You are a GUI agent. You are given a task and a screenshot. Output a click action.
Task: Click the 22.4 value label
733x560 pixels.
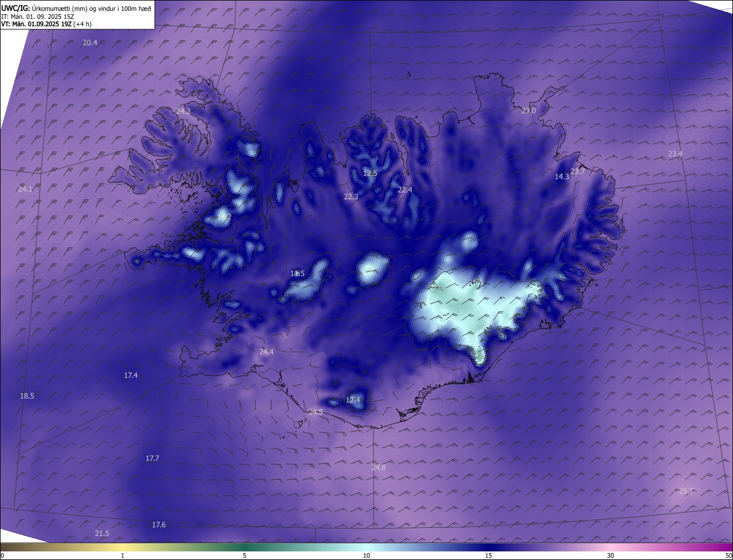click(x=405, y=190)
